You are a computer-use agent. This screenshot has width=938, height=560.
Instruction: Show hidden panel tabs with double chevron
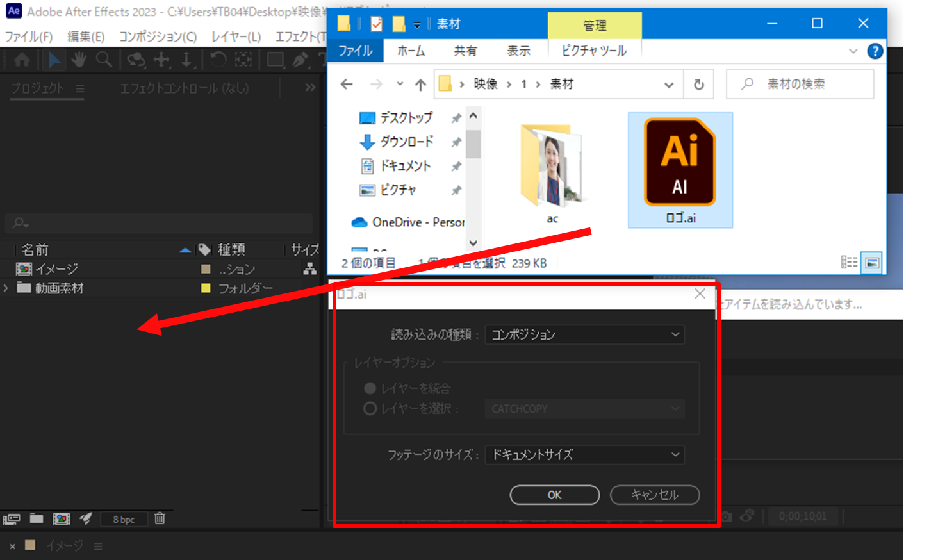pyautogui.click(x=310, y=88)
